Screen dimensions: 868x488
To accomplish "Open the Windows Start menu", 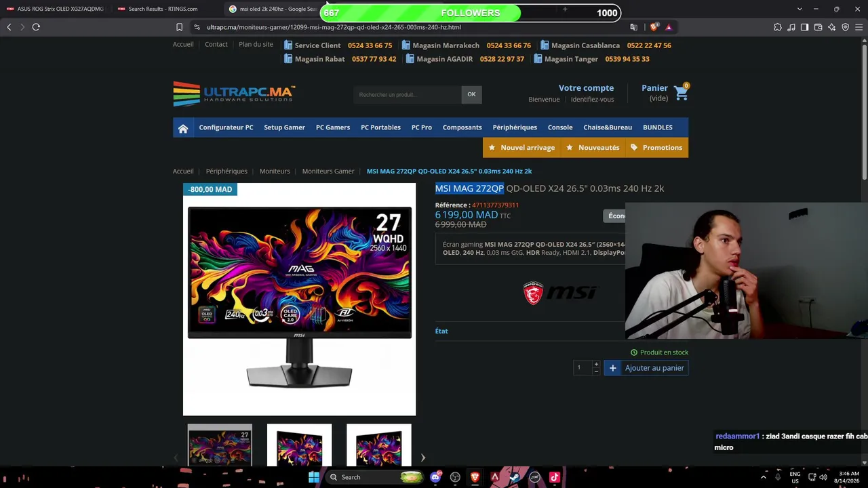I will coord(313,477).
